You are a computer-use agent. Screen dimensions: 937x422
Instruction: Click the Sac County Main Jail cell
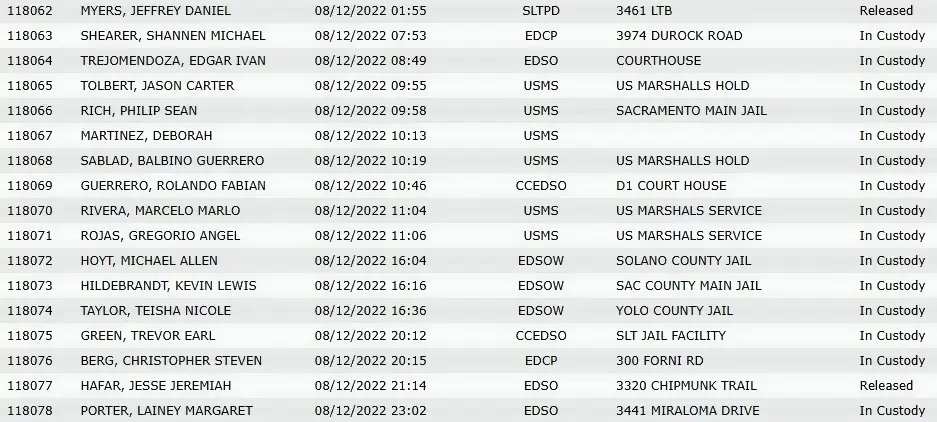(x=688, y=286)
